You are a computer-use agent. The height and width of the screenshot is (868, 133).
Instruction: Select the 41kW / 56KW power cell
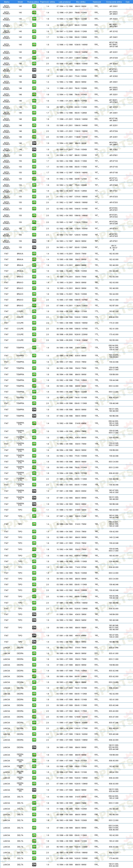[81, 510]
